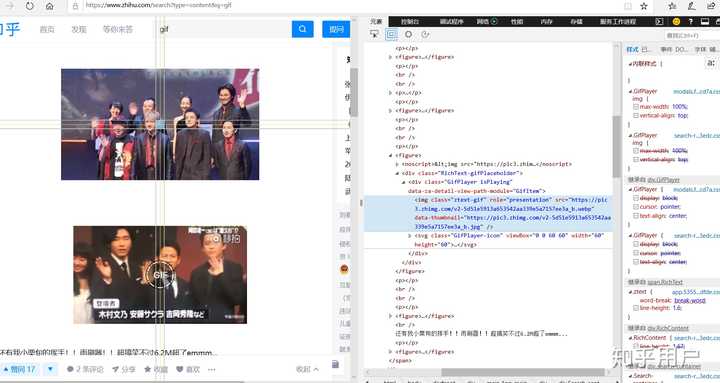Switch to the 调试程序 debugger tab
This screenshot has height=383, width=720.
[x=451, y=21]
